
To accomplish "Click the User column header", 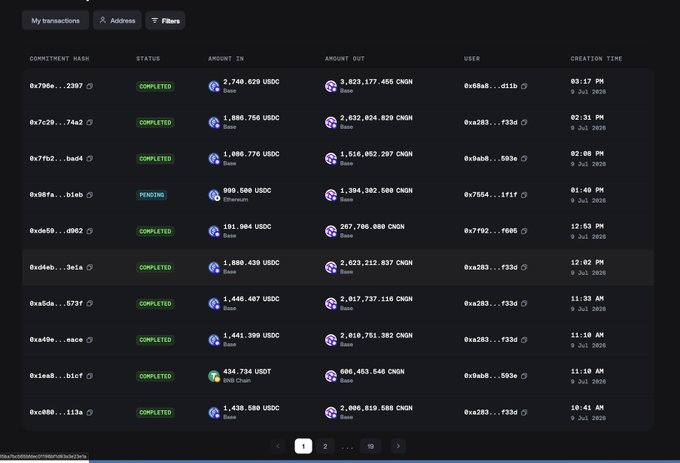I will tap(472, 59).
